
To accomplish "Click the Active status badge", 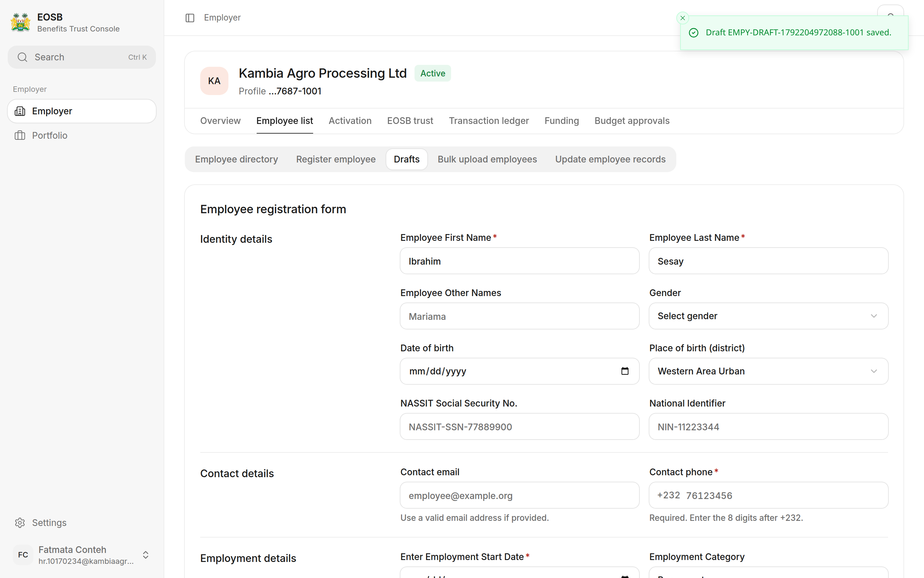I will (x=432, y=74).
